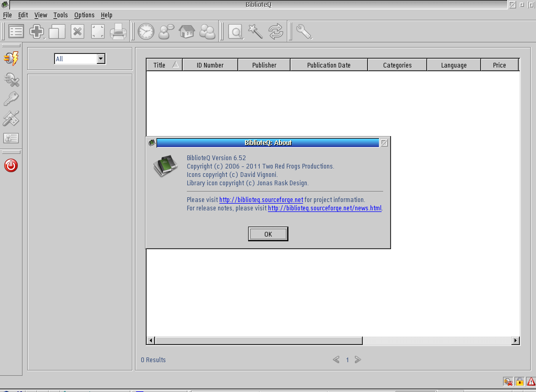Click the person with speech bubble icon
Screen dimensions: 536x392
166,31
